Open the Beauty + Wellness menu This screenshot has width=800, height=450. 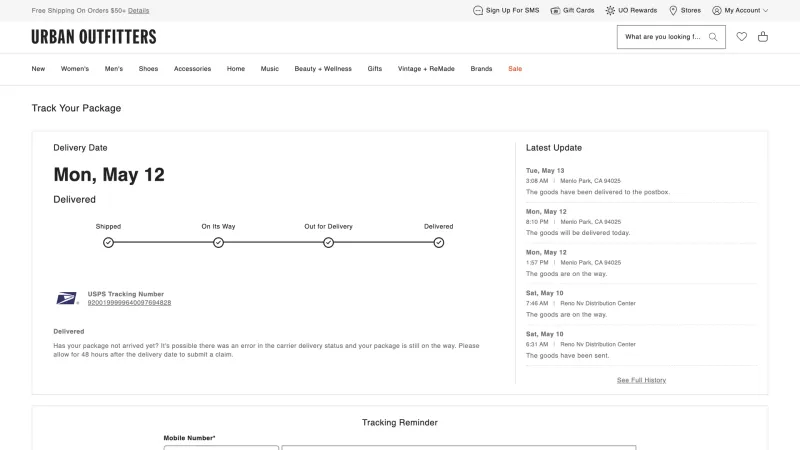[323, 68]
